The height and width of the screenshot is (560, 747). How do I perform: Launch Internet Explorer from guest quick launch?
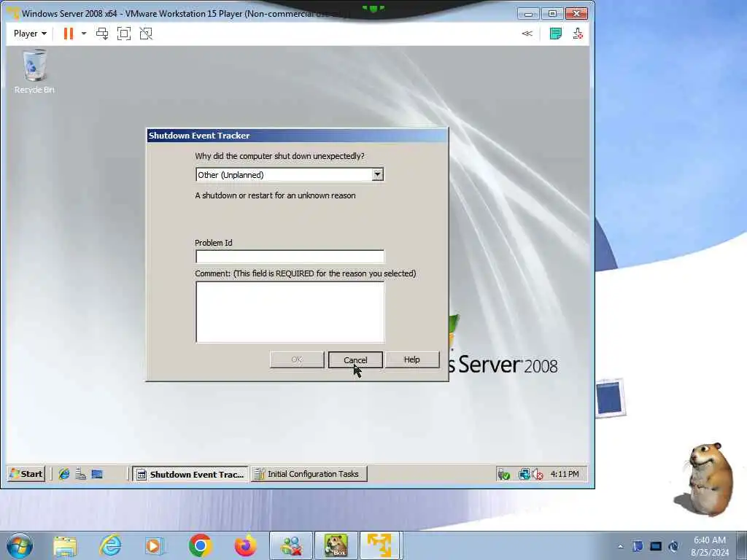pos(64,474)
